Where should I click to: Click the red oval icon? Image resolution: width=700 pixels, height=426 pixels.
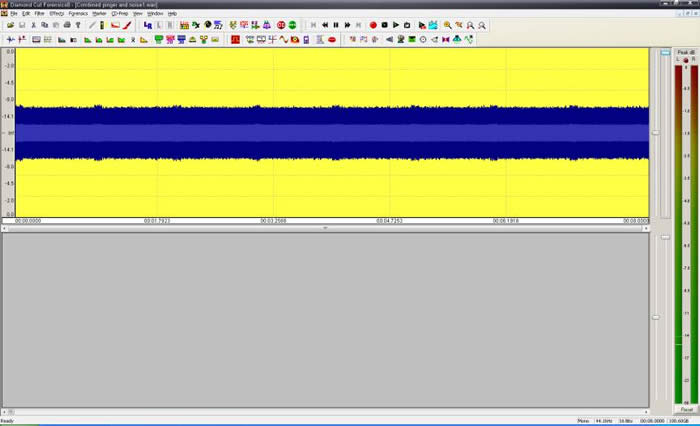pos(332,40)
